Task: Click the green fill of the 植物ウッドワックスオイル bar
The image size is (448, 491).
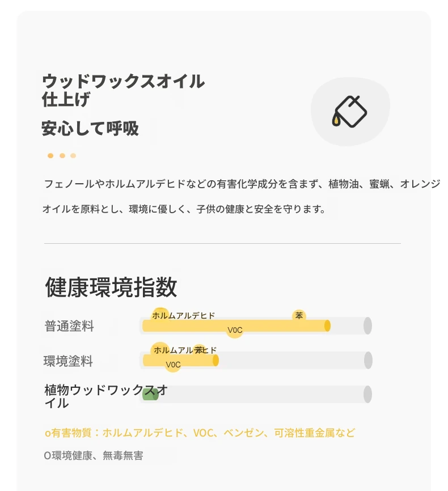Action: [150, 394]
